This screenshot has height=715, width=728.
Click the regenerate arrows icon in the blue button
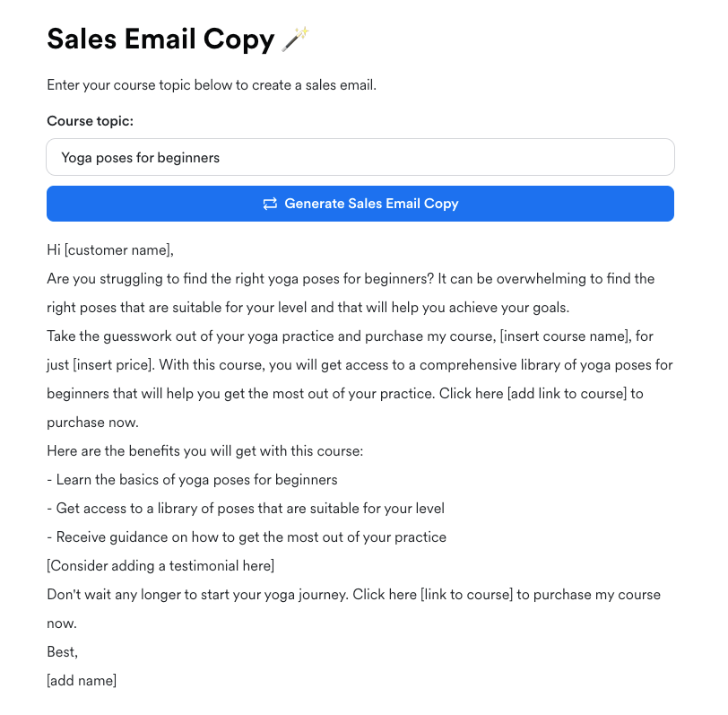pyautogui.click(x=270, y=204)
